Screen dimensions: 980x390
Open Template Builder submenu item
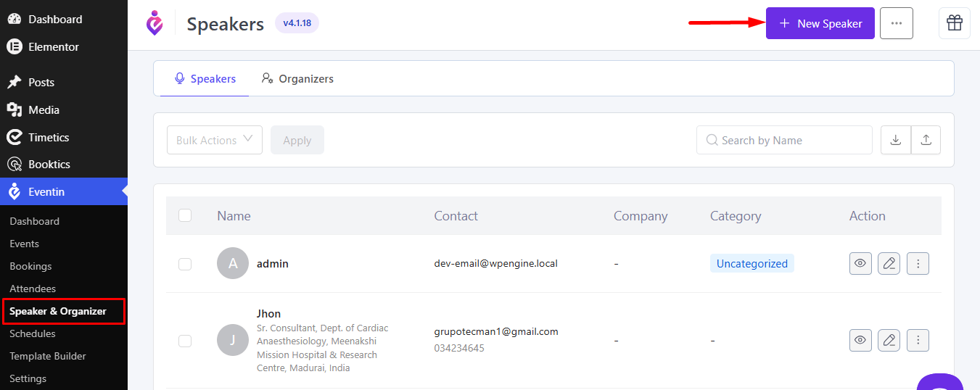pyautogui.click(x=48, y=356)
